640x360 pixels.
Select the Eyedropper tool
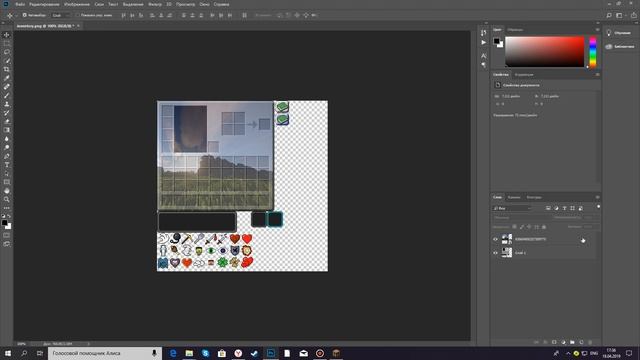[x=7, y=78]
